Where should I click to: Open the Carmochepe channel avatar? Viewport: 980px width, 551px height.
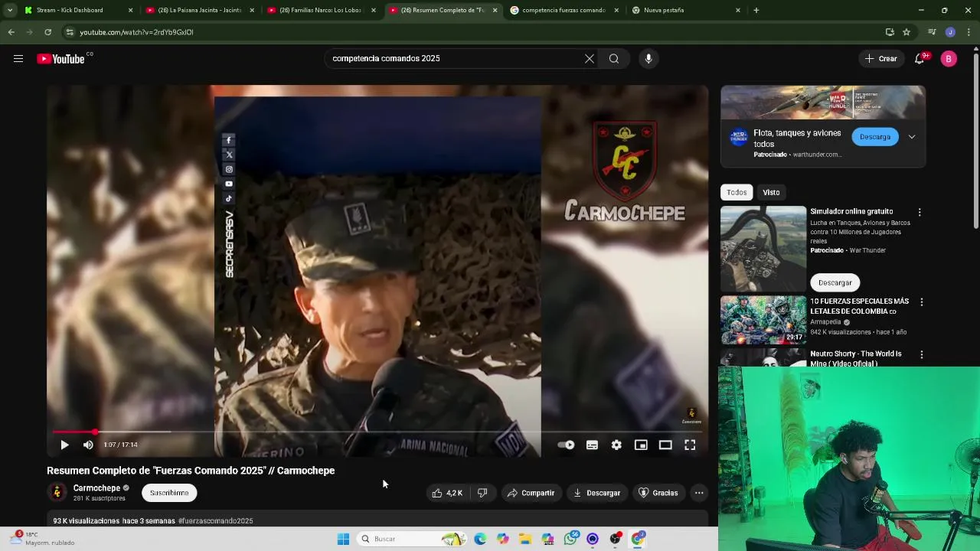(57, 492)
